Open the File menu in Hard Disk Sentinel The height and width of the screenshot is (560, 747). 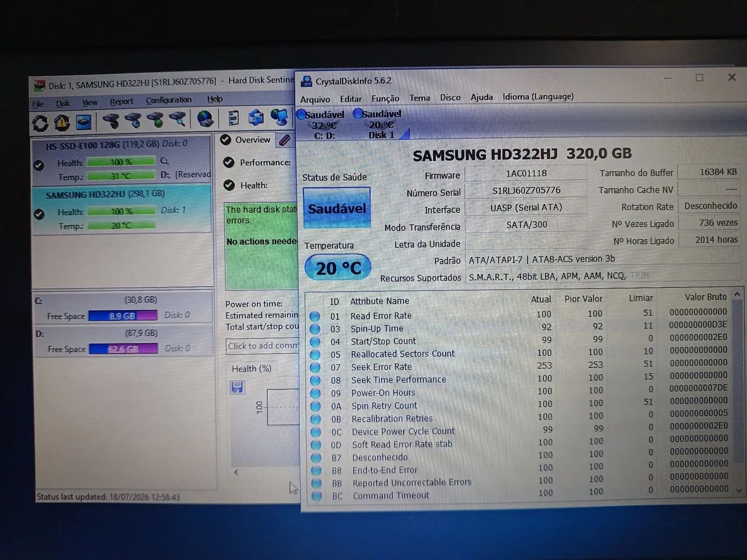38,104
